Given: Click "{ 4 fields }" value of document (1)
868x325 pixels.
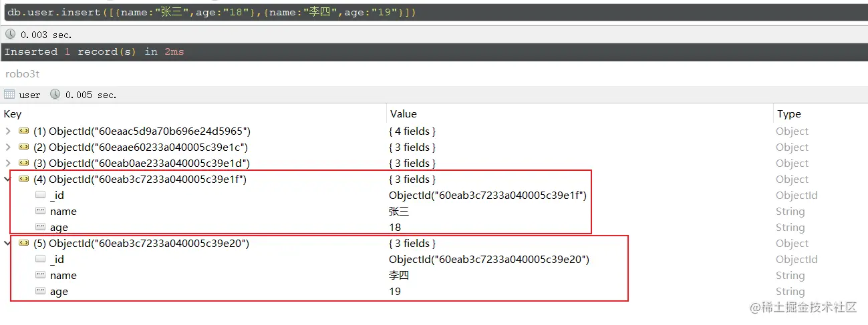Looking at the screenshot, I should point(412,131).
